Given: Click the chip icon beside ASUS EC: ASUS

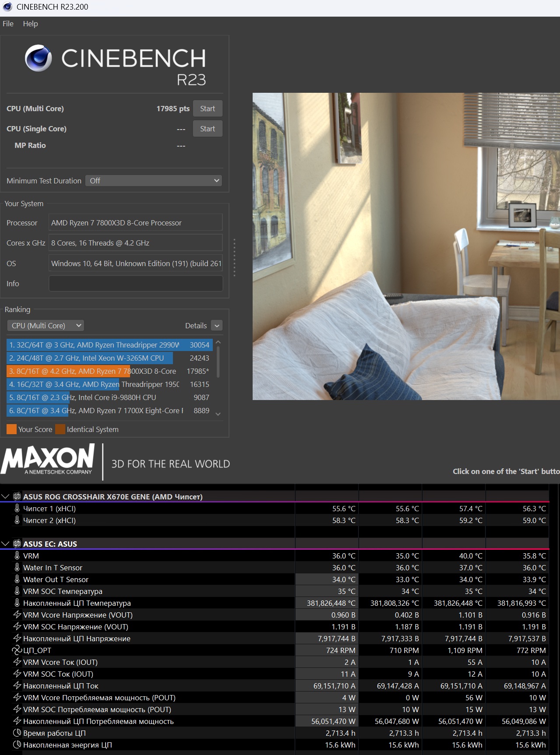Looking at the screenshot, I should [17, 544].
